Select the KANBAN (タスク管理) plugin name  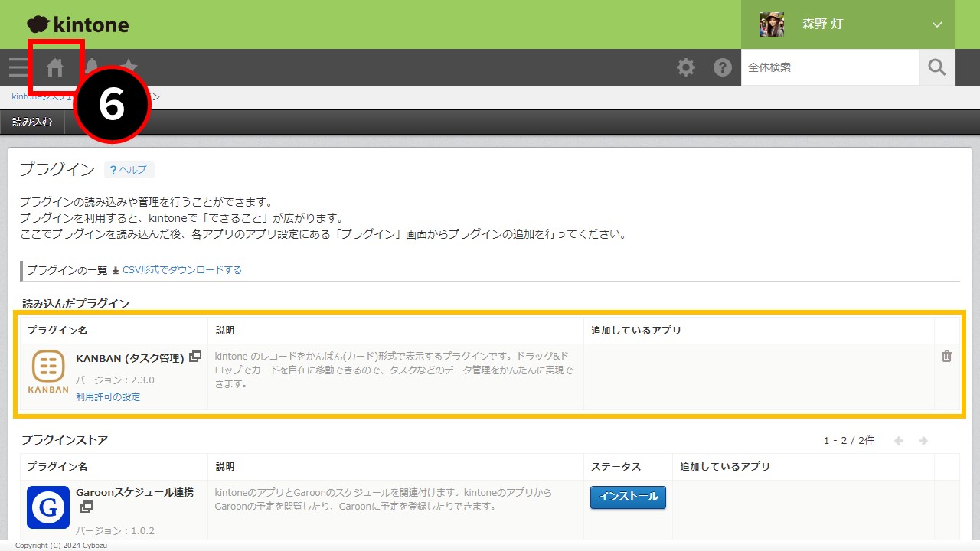[x=130, y=358]
